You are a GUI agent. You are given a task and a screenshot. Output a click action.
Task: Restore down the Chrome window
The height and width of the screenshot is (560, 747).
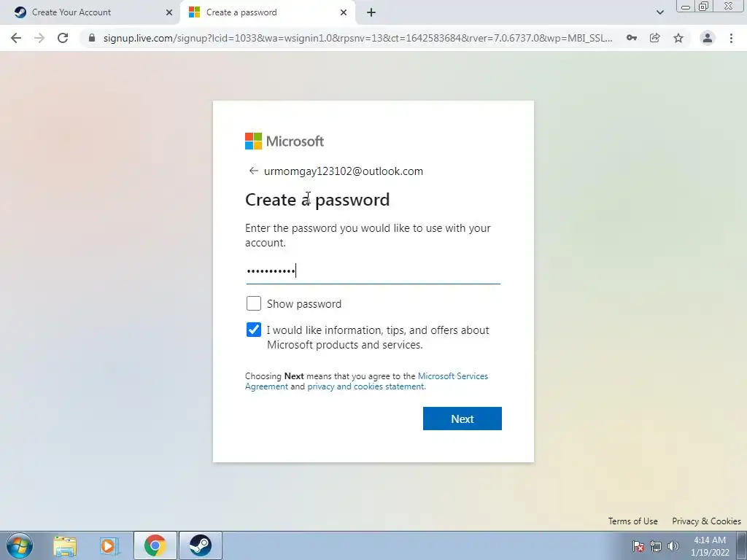point(704,6)
